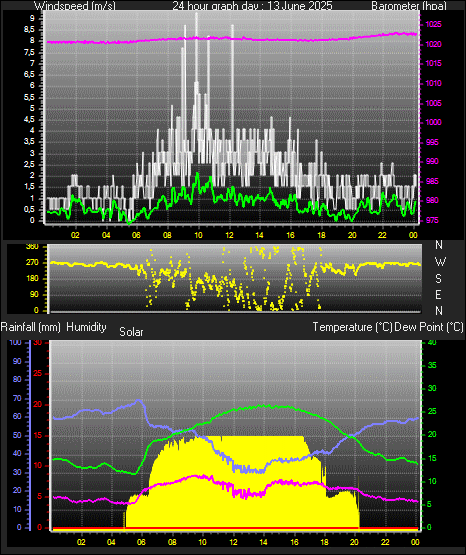Viewport: 466px width, 555px height.
Task: Click the red rainfall axis value 25
Action: pos(38,373)
